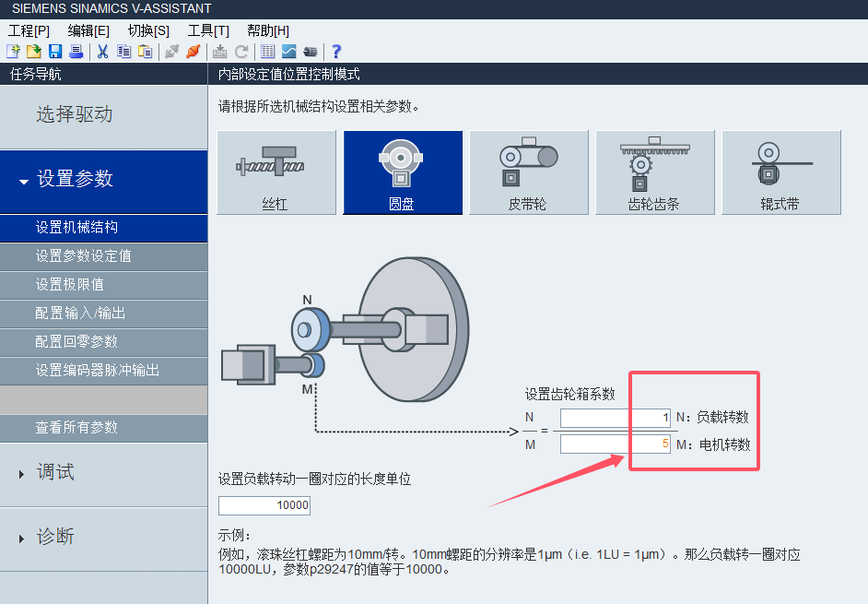Click the orange go-online connection icon
Image resolution: width=868 pixels, height=604 pixels.
193,52
